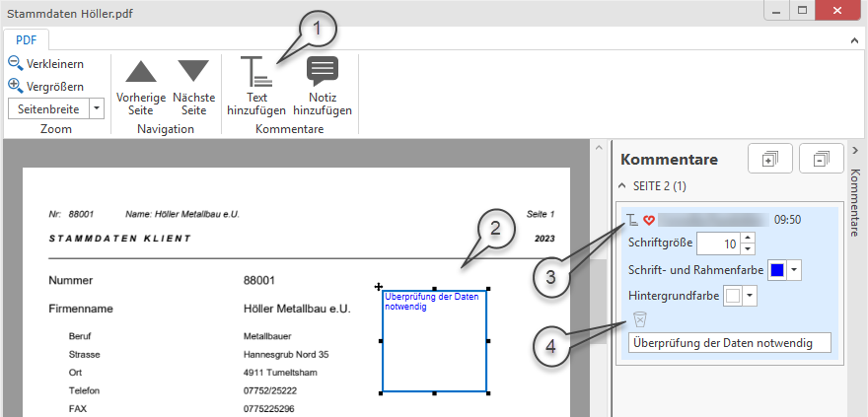Click collapse all comments icon
Viewport: 868px width, 417px height.
820,159
